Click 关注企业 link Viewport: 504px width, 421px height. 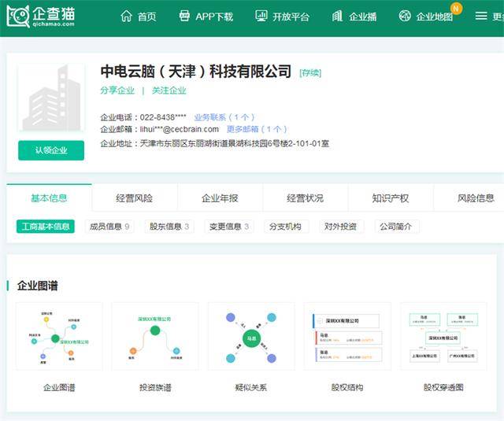tap(169, 90)
